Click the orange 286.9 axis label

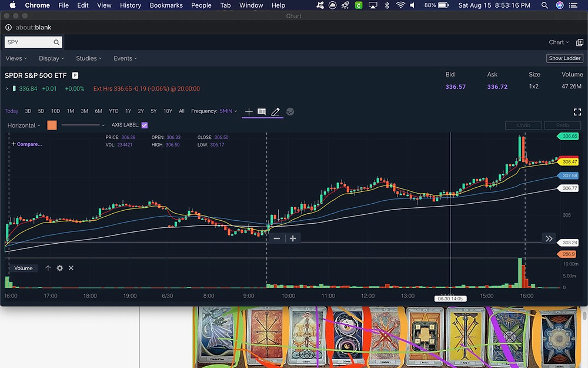(568, 254)
